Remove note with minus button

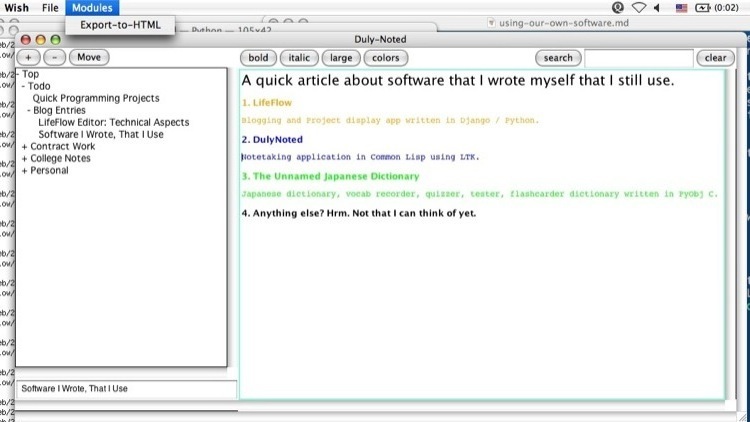(x=55, y=57)
